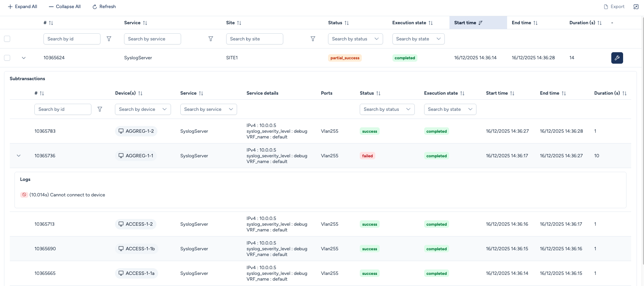Screen dimensions: 644x286
Task: Click the filter icon next to Search by service
Action: tap(211, 39)
